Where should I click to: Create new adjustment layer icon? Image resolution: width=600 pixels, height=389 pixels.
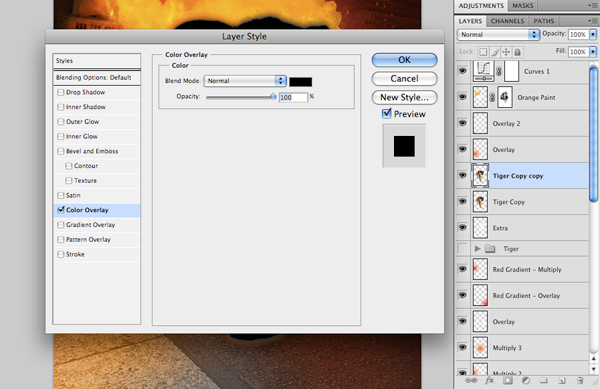tap(526, 381)
